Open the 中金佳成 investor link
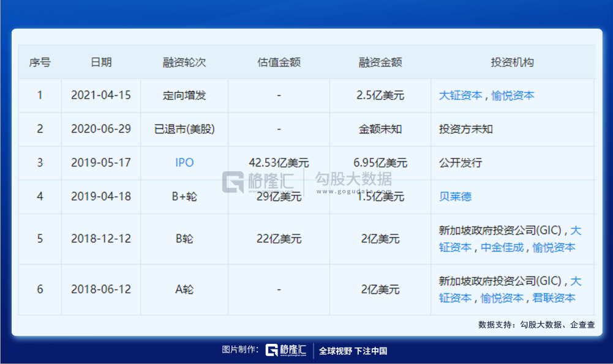 pyautogui.click(x=502, y=247)
